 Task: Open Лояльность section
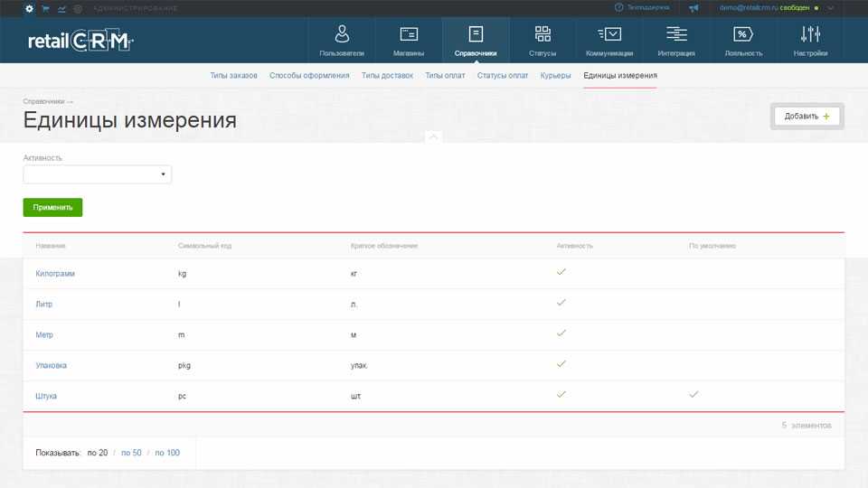click(x=743, y=41)
